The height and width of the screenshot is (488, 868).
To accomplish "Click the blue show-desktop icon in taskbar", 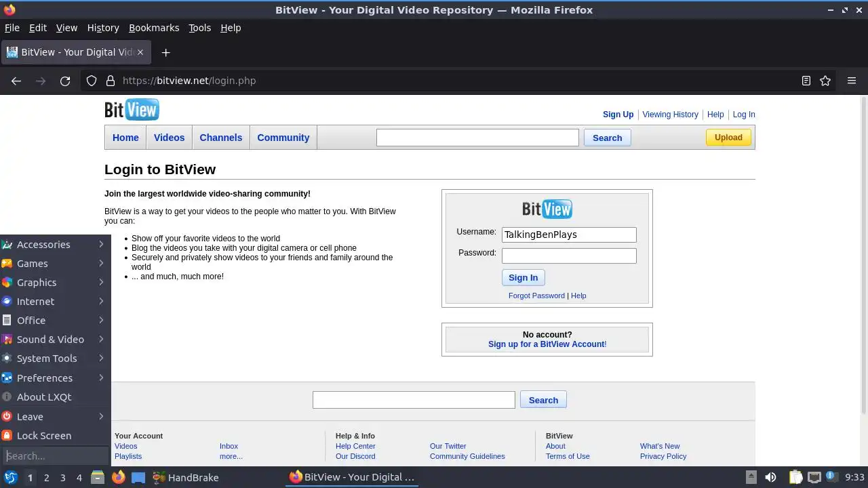I will [138, 478].
